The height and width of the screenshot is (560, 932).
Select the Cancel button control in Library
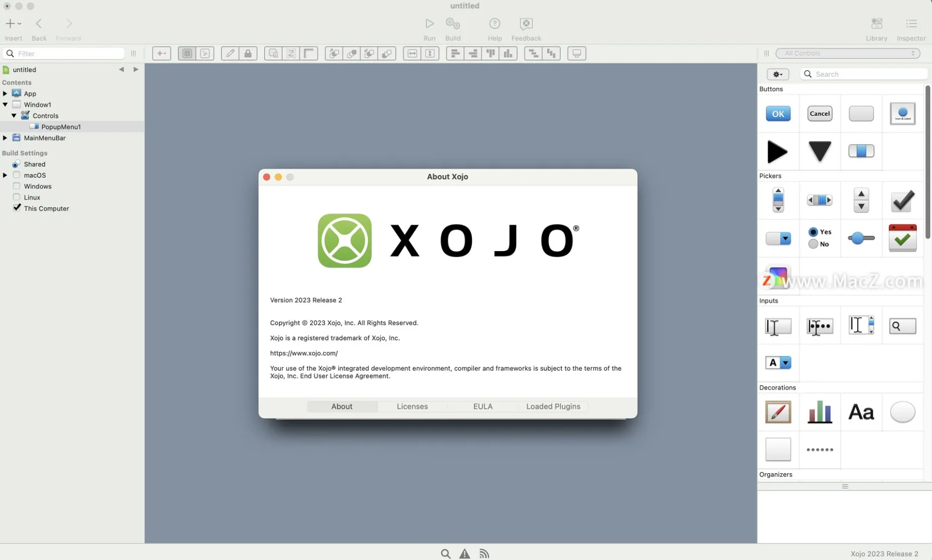click(819, 114)
